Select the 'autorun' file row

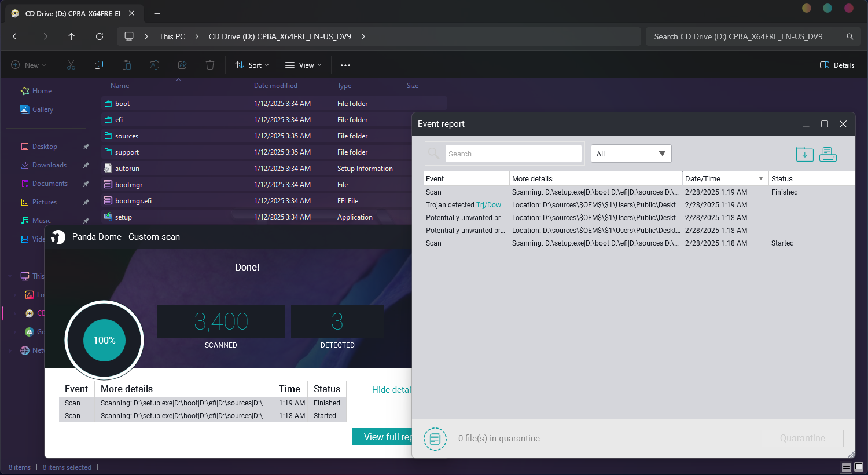click(274, 169)
